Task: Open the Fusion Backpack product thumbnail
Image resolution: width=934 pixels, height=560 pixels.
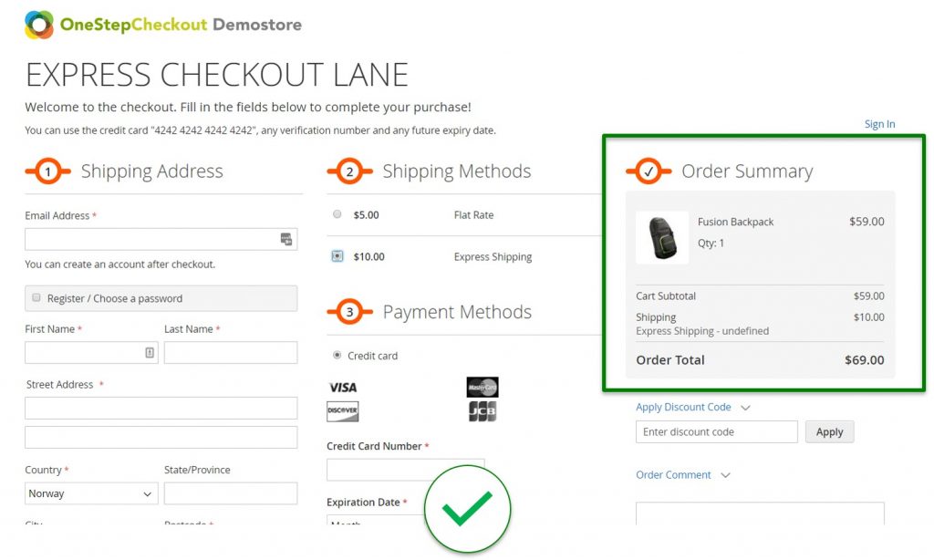Action: 662,237
